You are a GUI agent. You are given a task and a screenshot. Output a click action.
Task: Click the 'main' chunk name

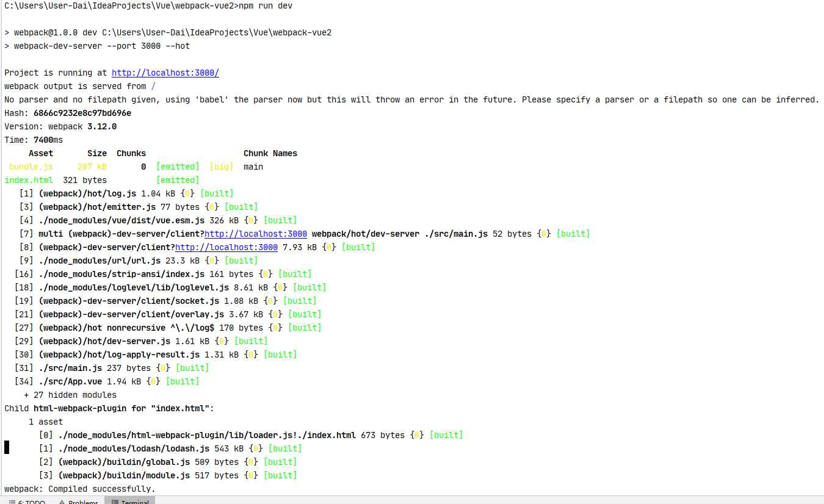[x=253, y=167]
